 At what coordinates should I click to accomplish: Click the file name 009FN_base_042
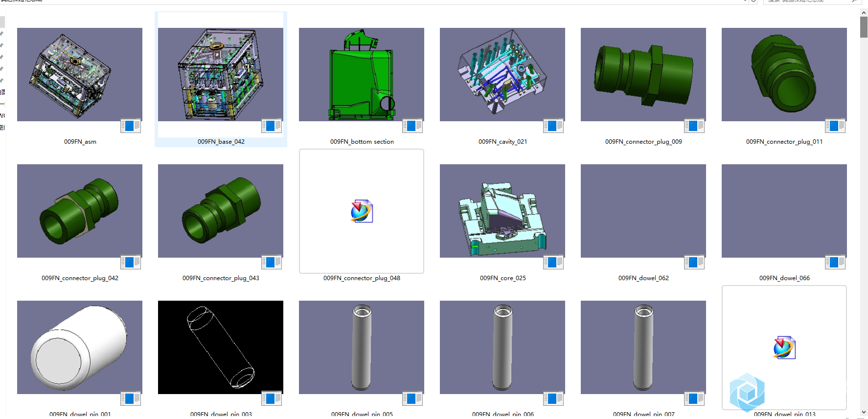(x=221, y=142)
